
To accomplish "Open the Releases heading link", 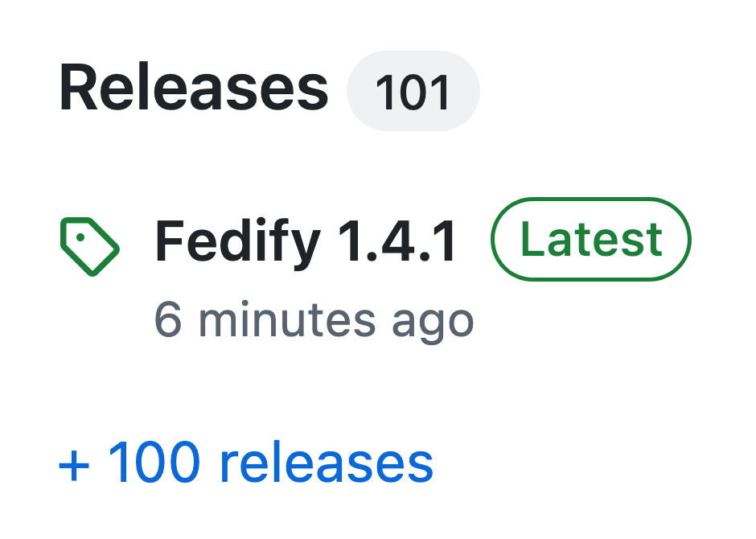I will (193, 89).
